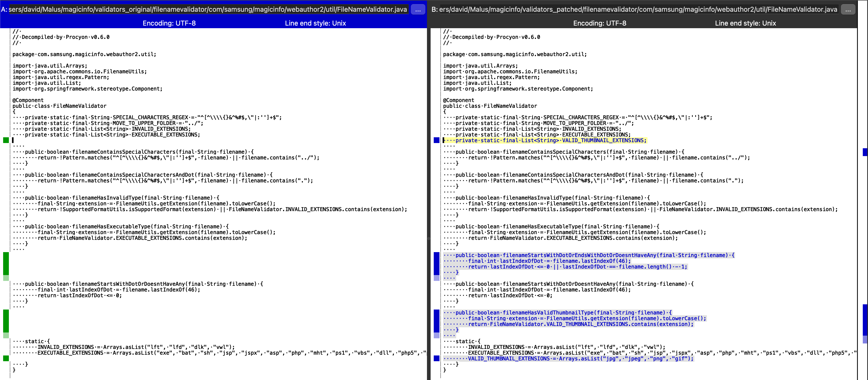The image size is (868, 380).
Task: Click the large blue block in overview bar
Action: coord(865,320)
